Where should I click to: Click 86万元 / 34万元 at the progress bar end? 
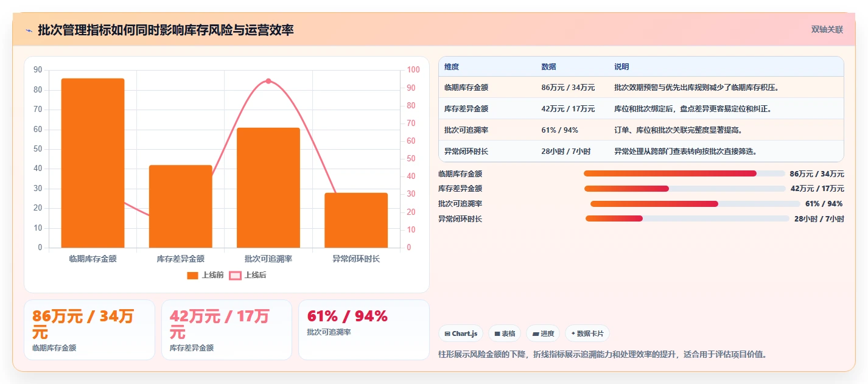817,174
